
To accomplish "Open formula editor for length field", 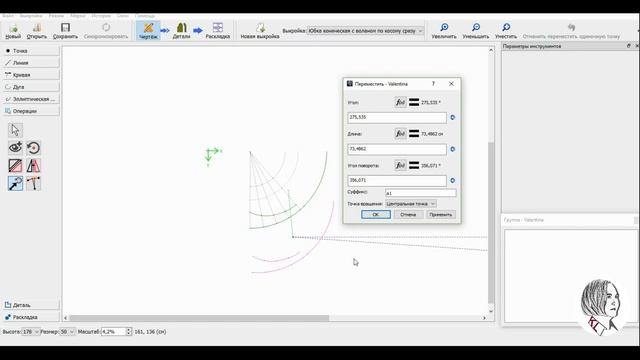I will click(x=400, y=133).
